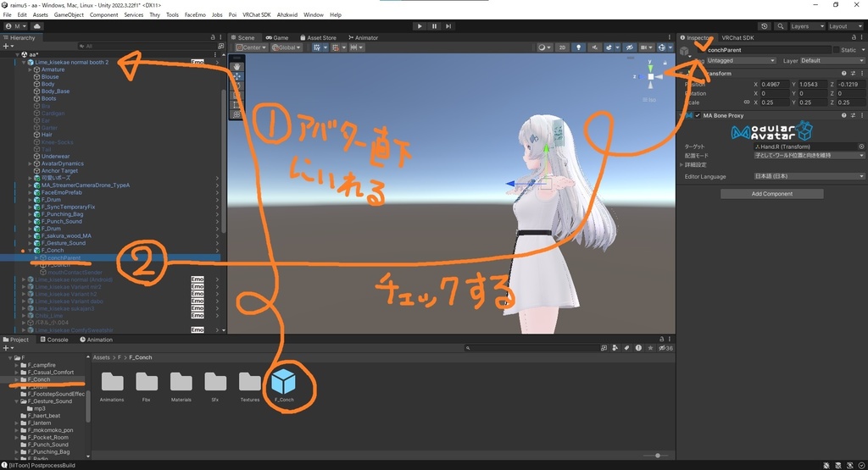The height and width of the screenshot is (470, 868).
Task: Open the Center pivot dropdown
Action: [x=251, y=47]
